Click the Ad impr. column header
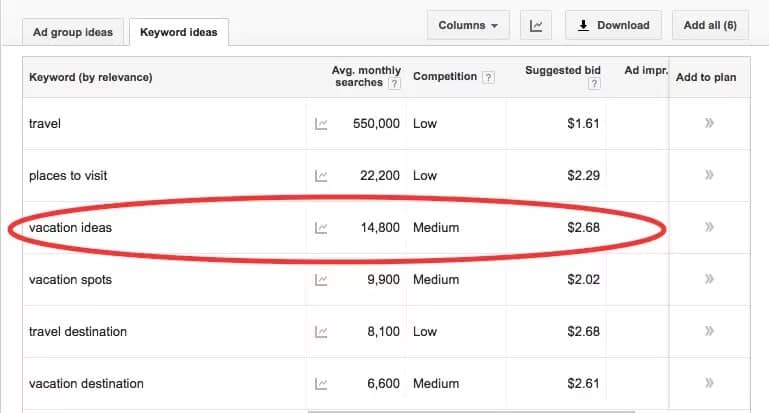The width and height of the screenshot is (769, 413). pos(646,70)
